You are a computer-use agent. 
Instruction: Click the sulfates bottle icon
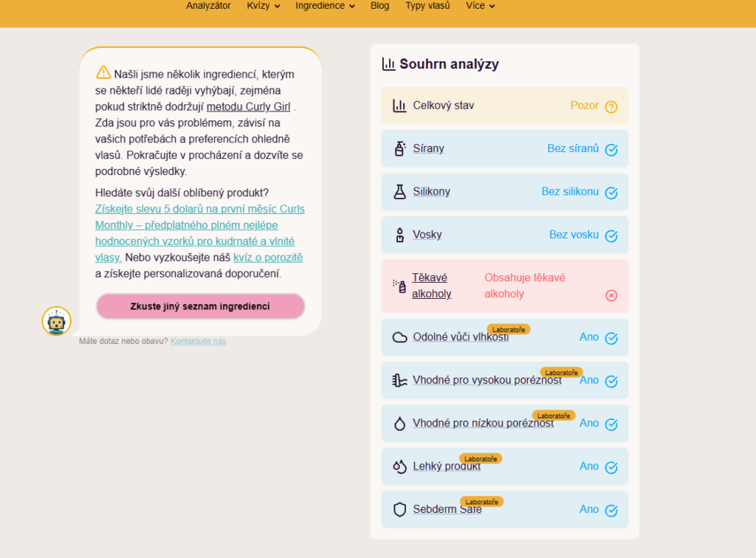[x=399, y=148]
